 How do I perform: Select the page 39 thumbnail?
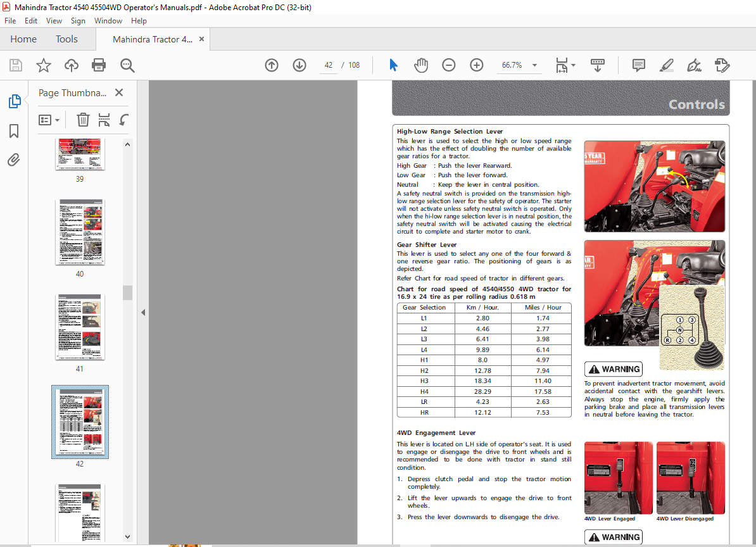point(80,154)
